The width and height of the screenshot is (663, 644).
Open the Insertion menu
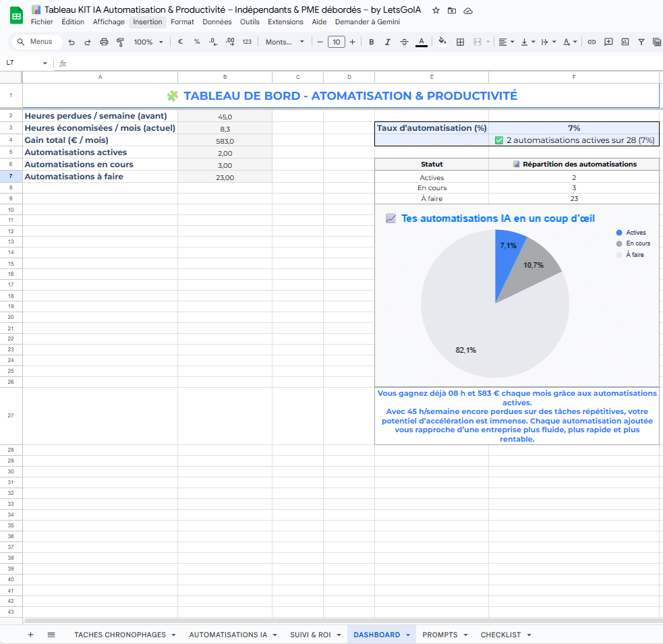pos(147,22)
